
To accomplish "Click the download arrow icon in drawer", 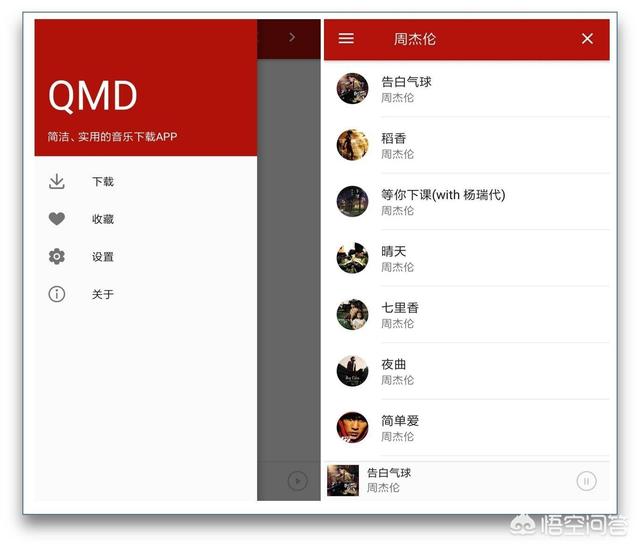I will tap(57, 182).
